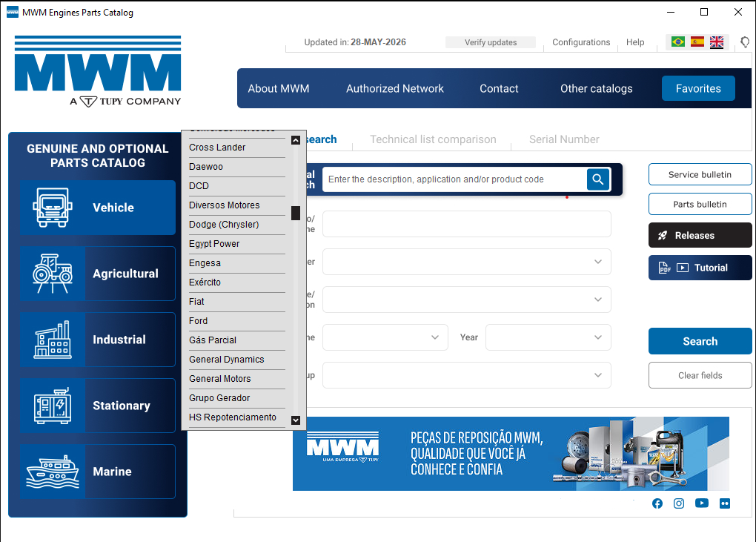
Task: Select the Marine ship icon
Action: (x=53, y=472)
